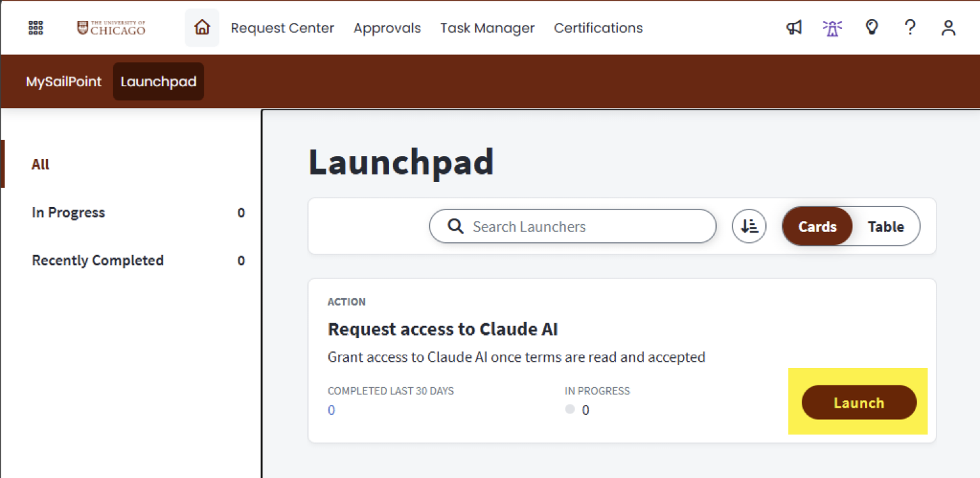Click the Launchpad page heading
980x478 pixels.
[x=401, y=162]
